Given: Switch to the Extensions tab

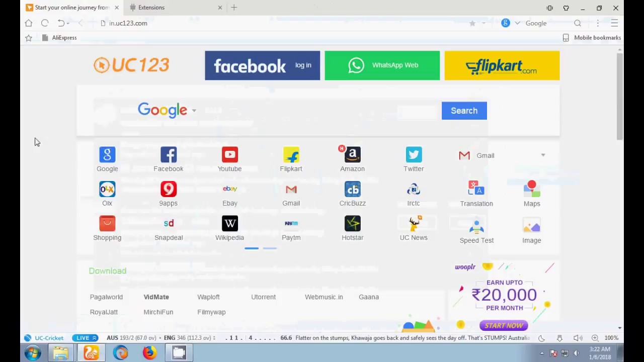Looking at the screenshot, I should click(x=176, y=8).
